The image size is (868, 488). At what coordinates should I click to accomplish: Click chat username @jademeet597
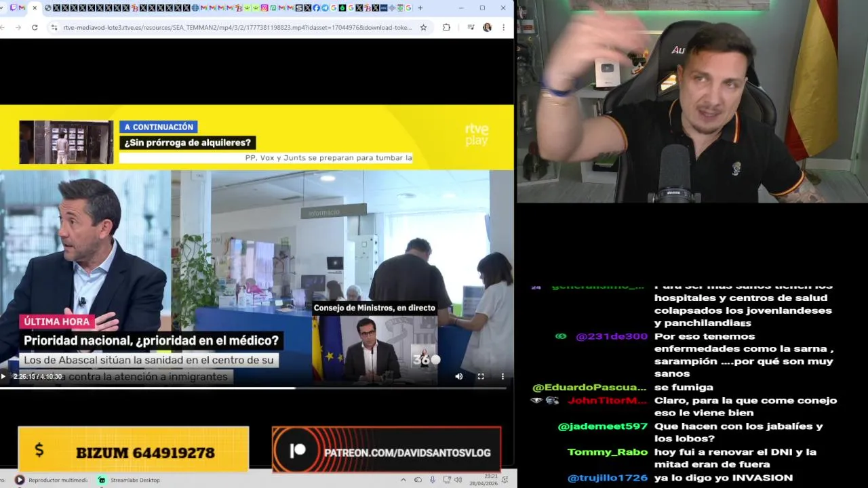tap(602, 426)
